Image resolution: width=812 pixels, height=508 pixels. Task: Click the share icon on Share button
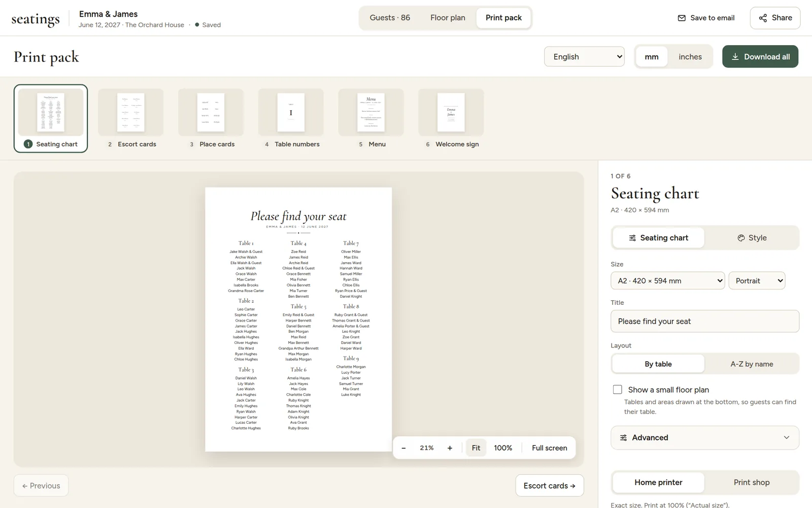[763, 18]
